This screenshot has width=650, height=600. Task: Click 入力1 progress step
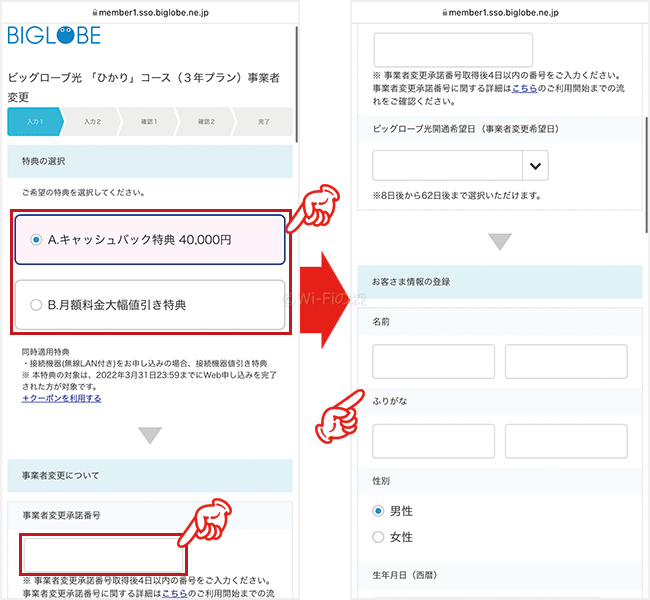coord(35,121)
